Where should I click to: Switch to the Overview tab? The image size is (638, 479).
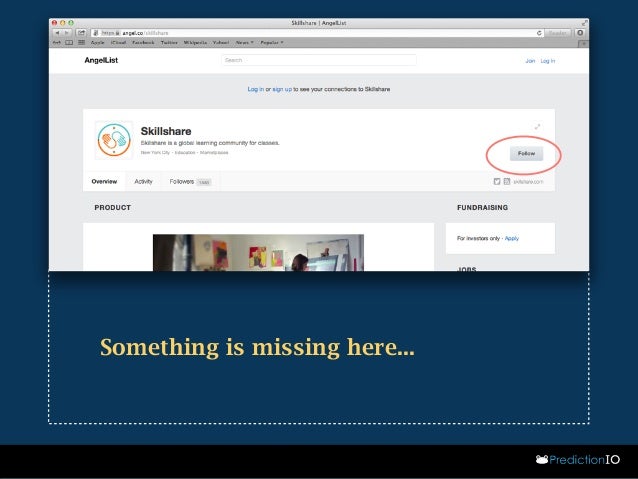[x=104, y=182]
